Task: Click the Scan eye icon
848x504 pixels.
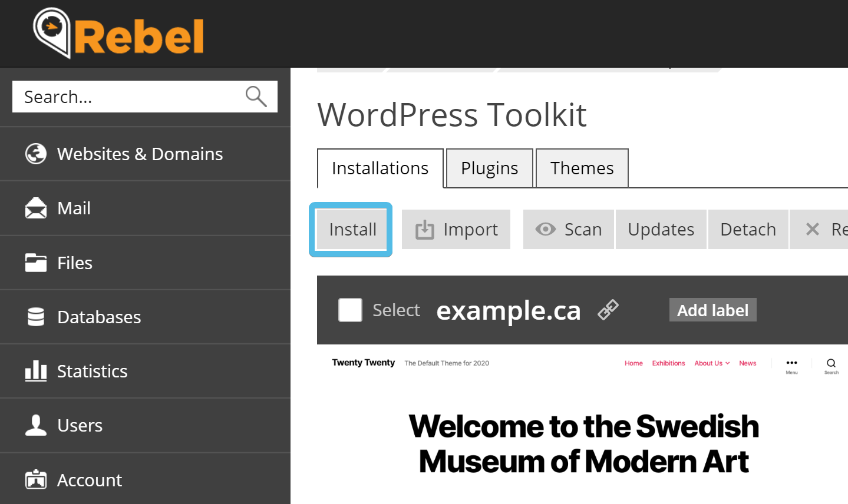Action: click(x=546, y=229)
